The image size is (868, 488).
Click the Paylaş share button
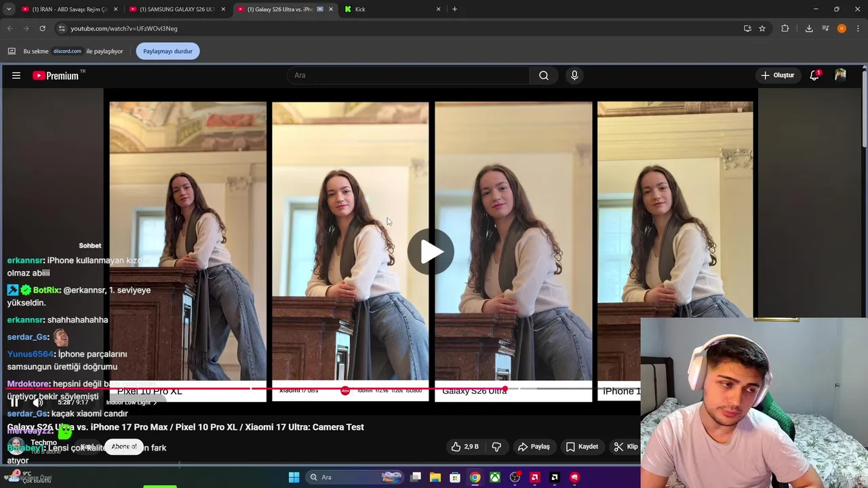pos(534,447)
